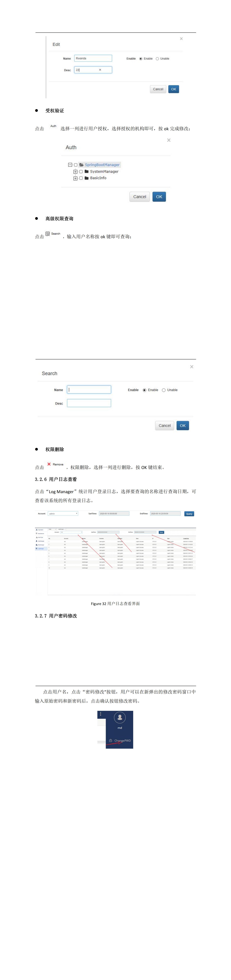Click the md username text
Screen dimensions: 231x980
[120, 728]
